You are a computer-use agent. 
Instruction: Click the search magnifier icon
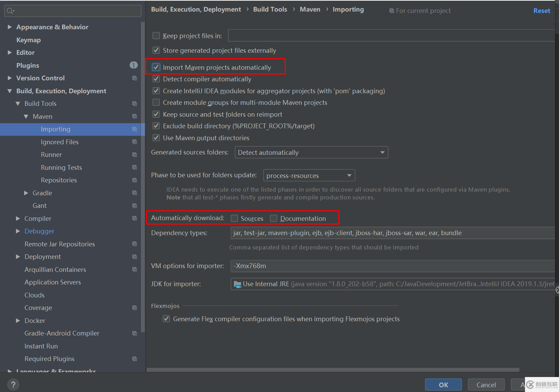(x=10, y=11)
